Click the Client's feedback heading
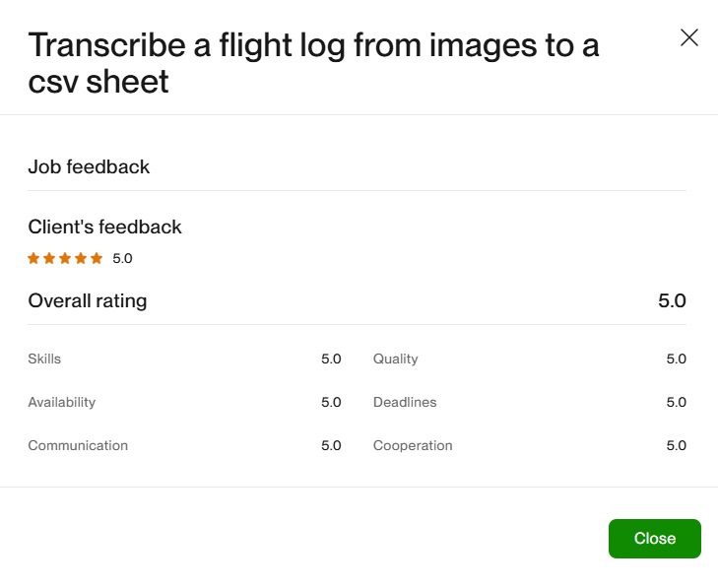This screenshot has width=718, height=588. click(x=104, y=227)
